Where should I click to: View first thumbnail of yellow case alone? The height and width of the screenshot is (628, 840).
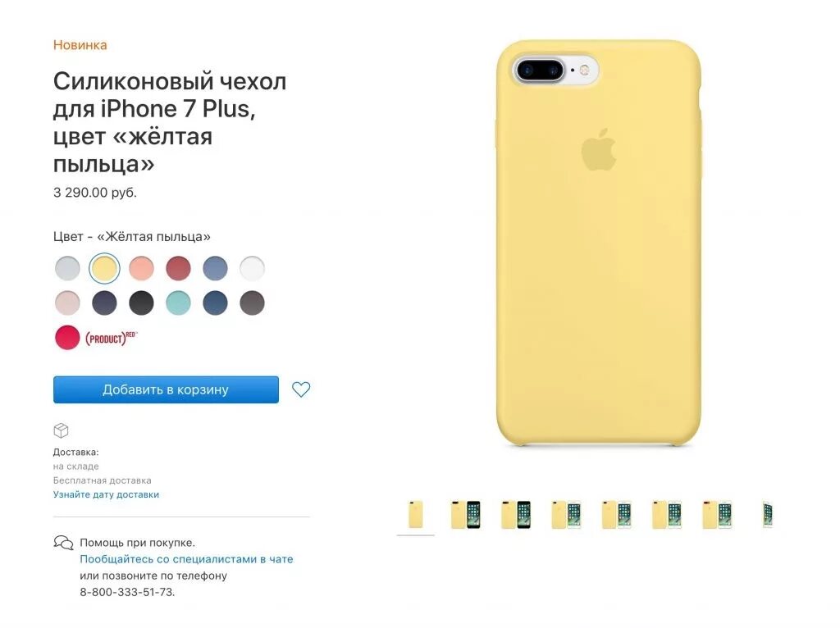point(415,515)
